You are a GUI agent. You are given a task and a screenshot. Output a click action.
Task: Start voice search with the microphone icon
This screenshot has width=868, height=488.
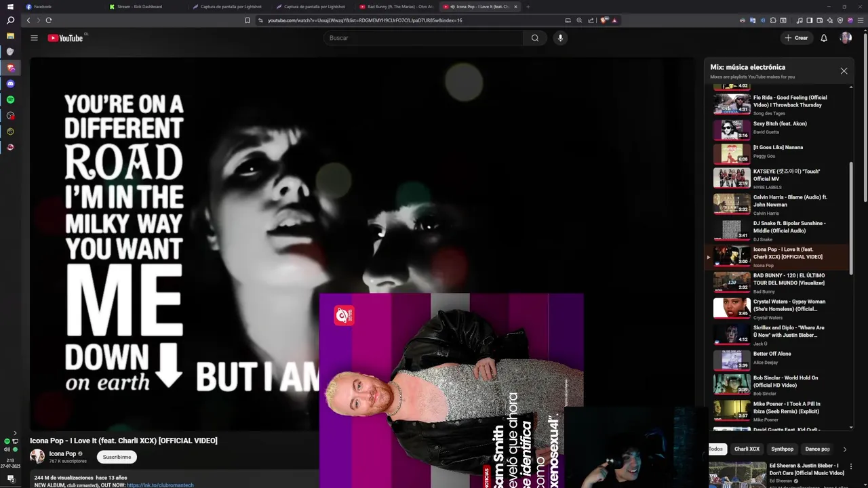pos(560,38)
